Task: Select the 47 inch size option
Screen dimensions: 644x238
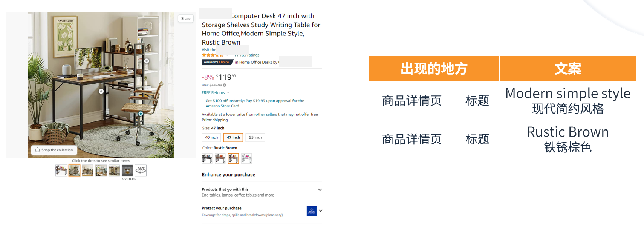Action: pos(233,137)
